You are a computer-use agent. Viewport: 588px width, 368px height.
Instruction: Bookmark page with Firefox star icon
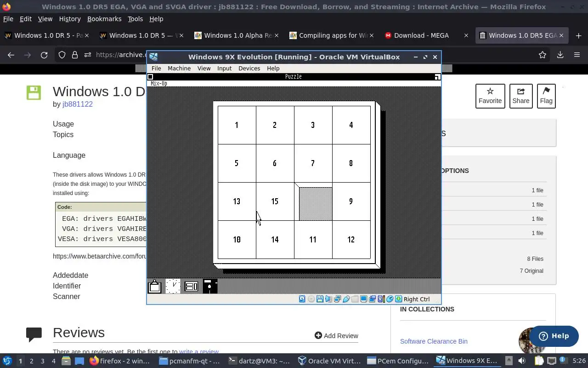pyautogui.click(x=543, y=55)
